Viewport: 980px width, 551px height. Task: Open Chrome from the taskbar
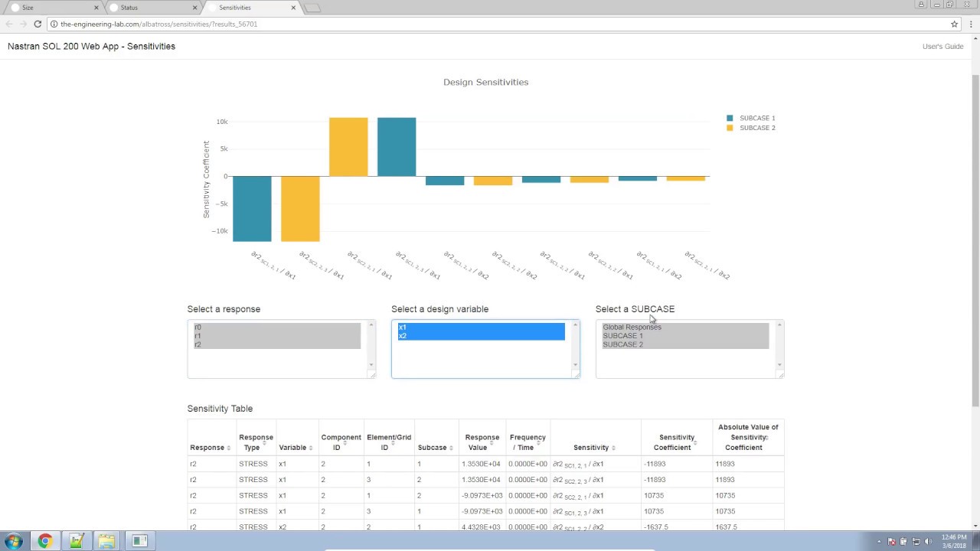[x=45, y=541]
